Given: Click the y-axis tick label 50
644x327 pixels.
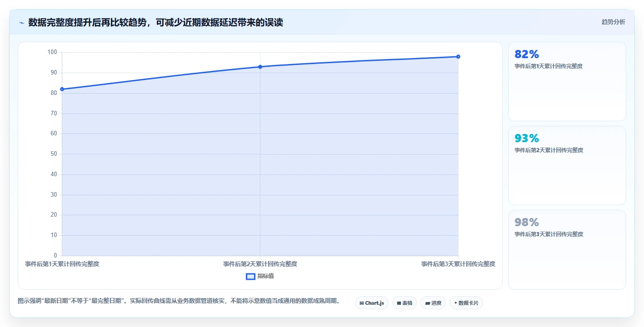Looking at the screenshot, I should pos(54,154).
